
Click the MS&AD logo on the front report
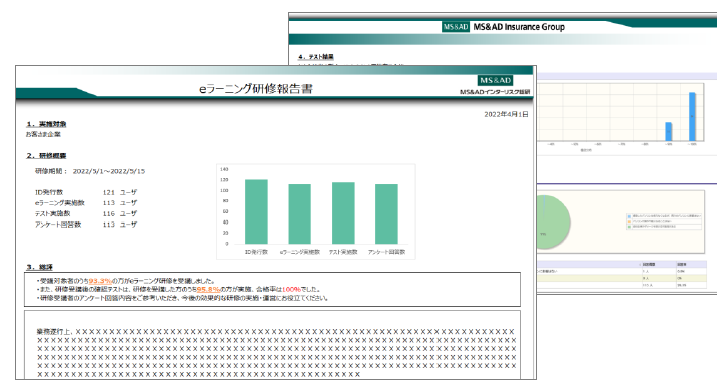click(x=495, y=81)
